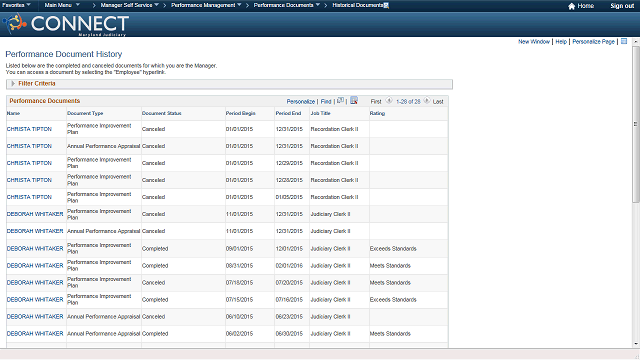
Task: Click Period End cell '06/23/2015'
Action: tap(289, 317)
